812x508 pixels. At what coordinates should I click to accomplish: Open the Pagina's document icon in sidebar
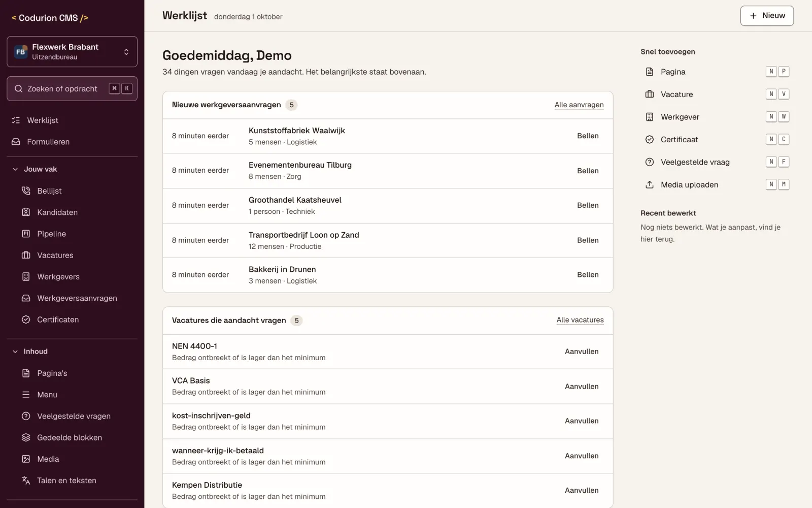pyautogui.click(x=26, y=373)
